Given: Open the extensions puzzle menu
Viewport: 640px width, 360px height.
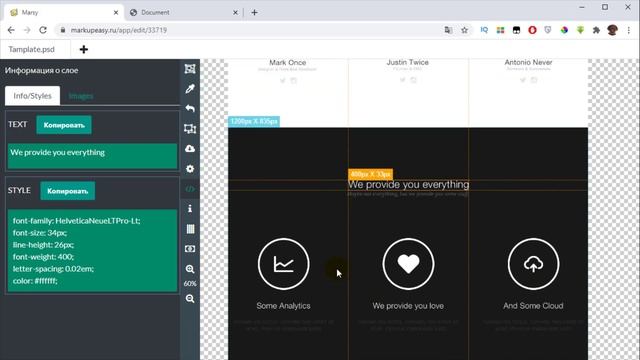Looking at the screenshot, I should [x=596, y=30].
